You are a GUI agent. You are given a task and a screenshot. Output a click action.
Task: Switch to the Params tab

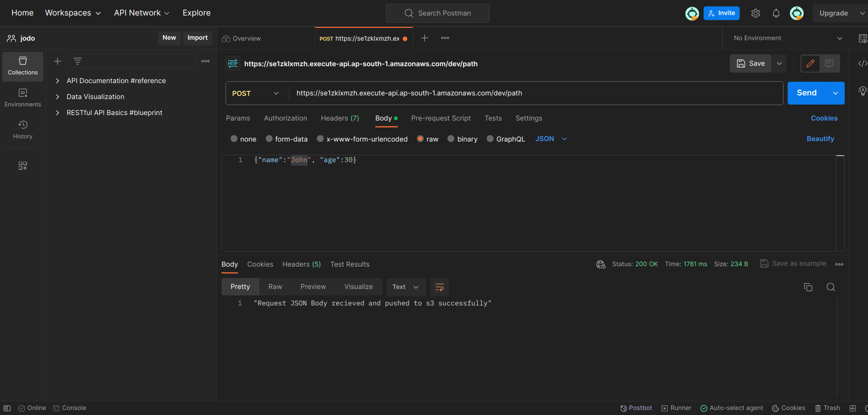(238, 118)
